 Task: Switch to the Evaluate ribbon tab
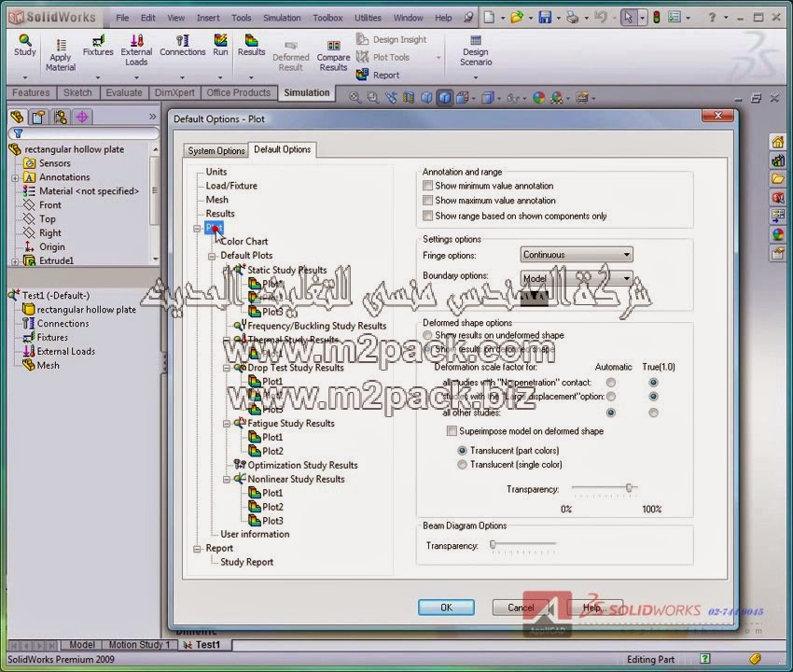pos(124,92)
